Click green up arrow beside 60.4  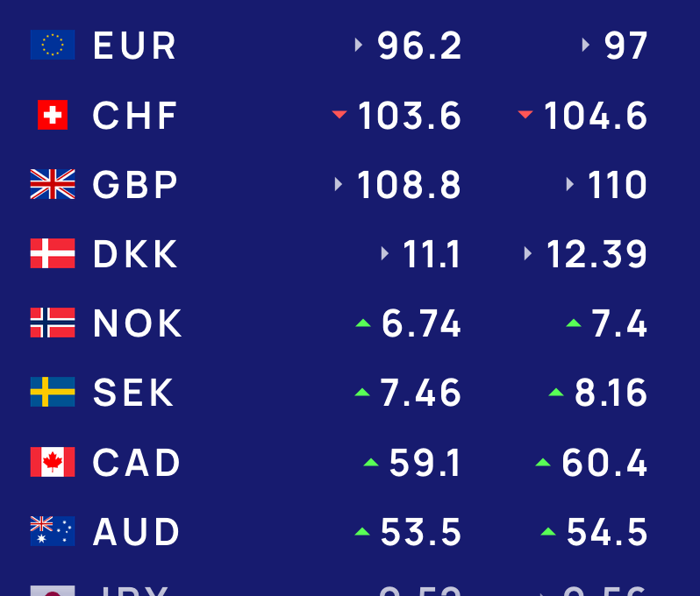click(543, 462)
